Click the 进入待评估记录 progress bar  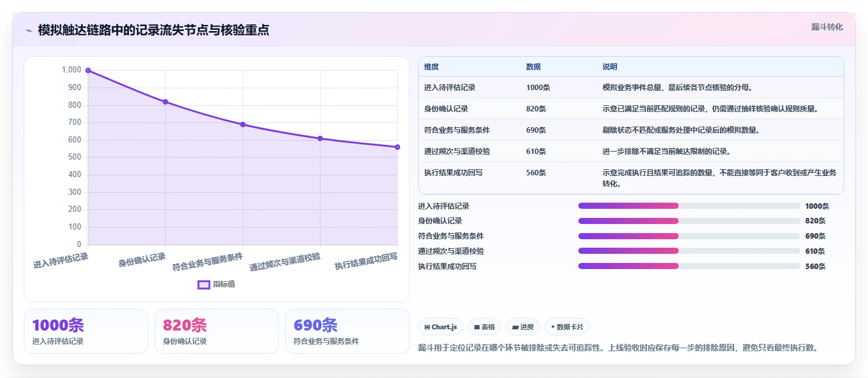[689, 206]
